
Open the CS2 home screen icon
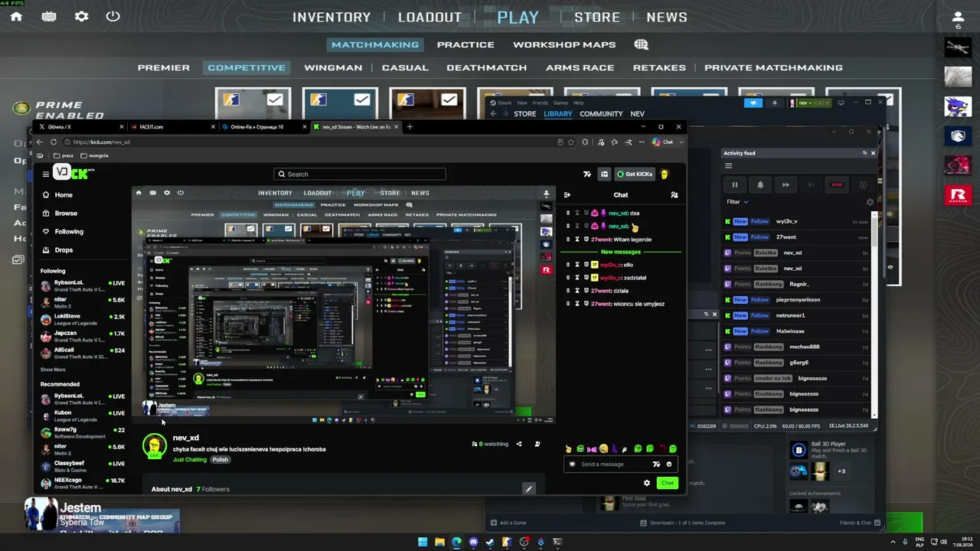pyautogui.click(x=16, y=16)
